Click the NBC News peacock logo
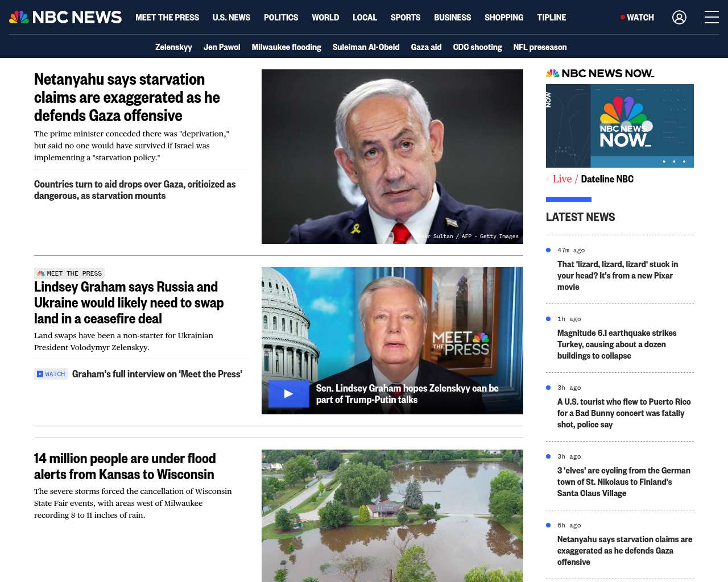The height and width of the screenshot is (582, 728). pos(65,17)
